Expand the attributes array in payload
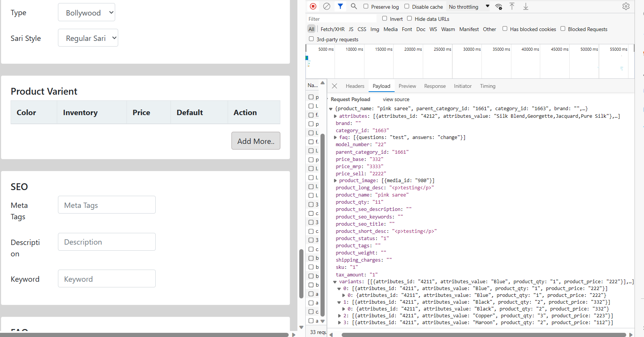Image resolution: width=644 pixels, height=337 pixels. [x=335, y=116]
